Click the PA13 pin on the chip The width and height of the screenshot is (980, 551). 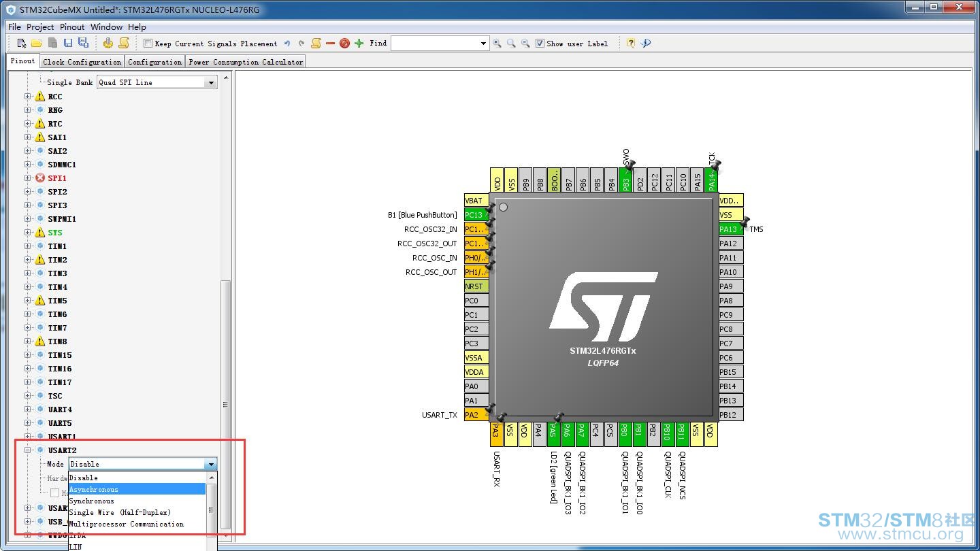[x=731, y=229]
